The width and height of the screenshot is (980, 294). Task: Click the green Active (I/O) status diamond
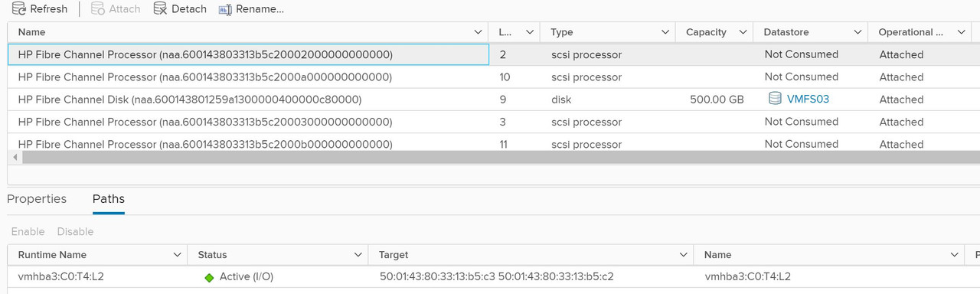pos(209,277)
